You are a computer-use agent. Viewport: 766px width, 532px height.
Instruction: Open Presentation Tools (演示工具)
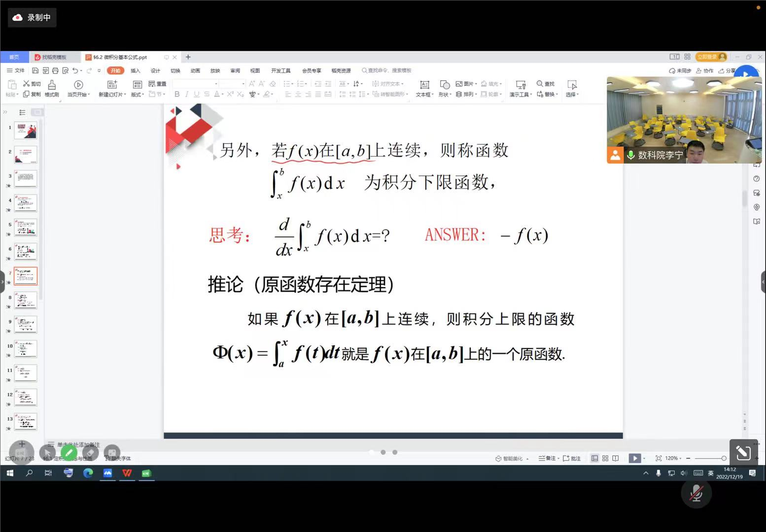tap(521, 89)
